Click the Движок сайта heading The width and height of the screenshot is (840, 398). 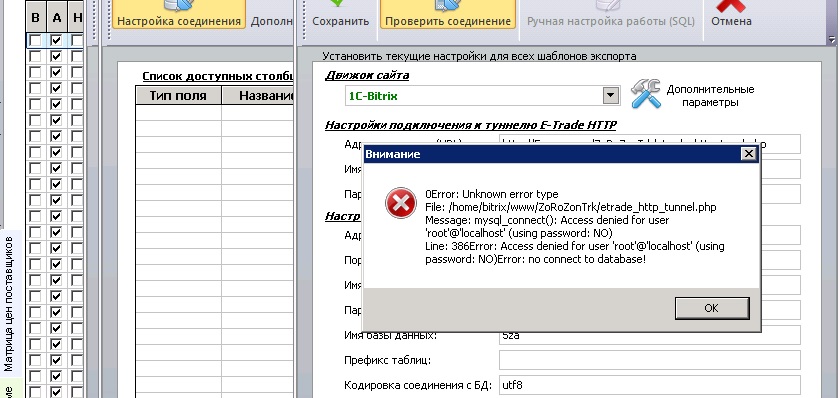coord(367,76)
